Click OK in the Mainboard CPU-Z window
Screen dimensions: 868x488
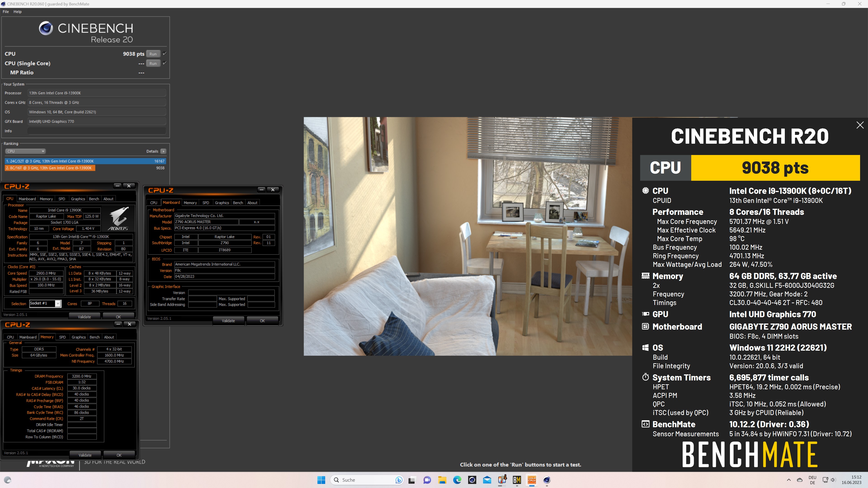click(x=262, y=321)
